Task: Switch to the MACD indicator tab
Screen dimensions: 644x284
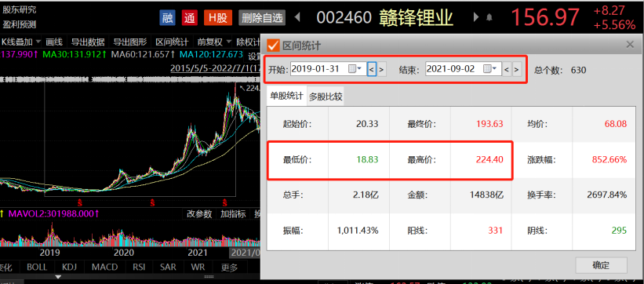Action: pyautogui.click(x=105, y=267)
